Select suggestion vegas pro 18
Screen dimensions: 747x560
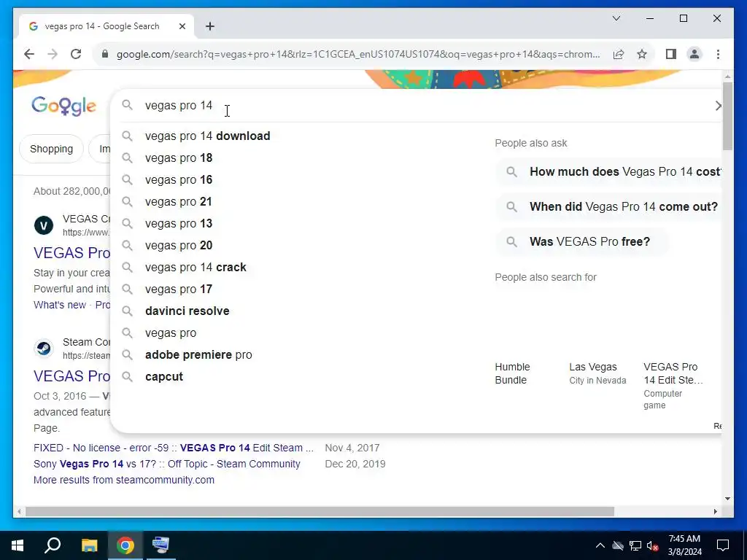click(x=179, y=158)
